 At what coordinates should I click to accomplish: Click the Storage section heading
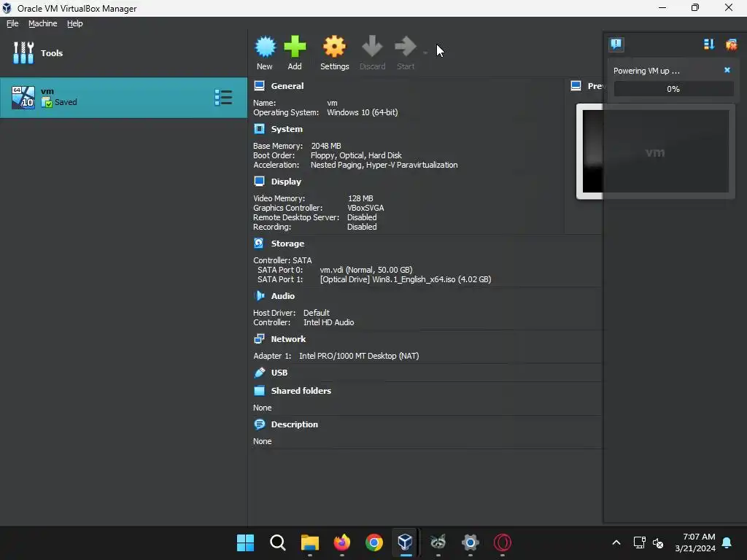287,244
